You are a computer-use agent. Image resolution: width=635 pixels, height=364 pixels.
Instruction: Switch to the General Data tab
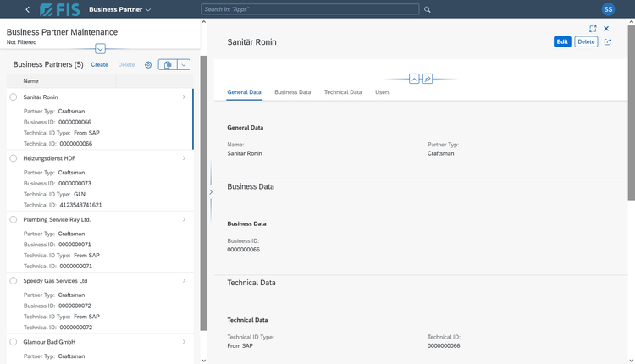click(244, 92)
